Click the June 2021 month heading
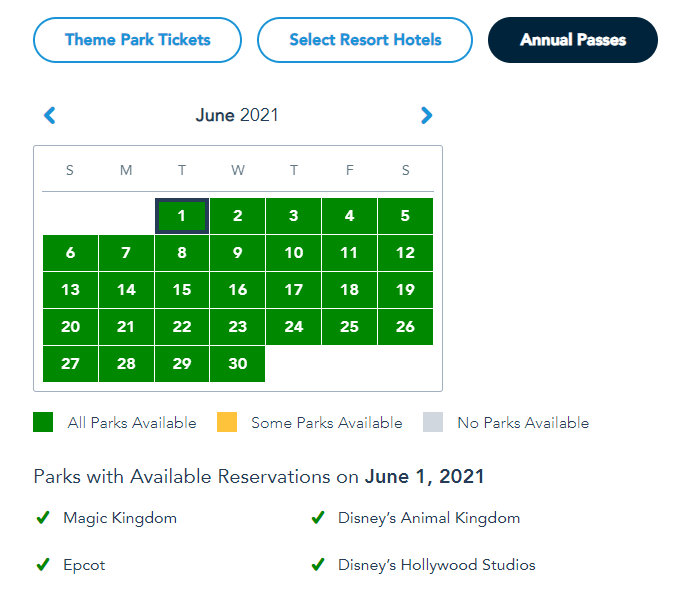This screenshot has height=598, width=691. 237,115
